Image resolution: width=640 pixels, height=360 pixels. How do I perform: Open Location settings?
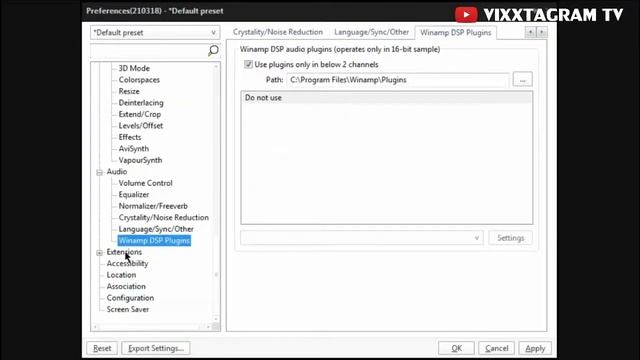point(121,275)
